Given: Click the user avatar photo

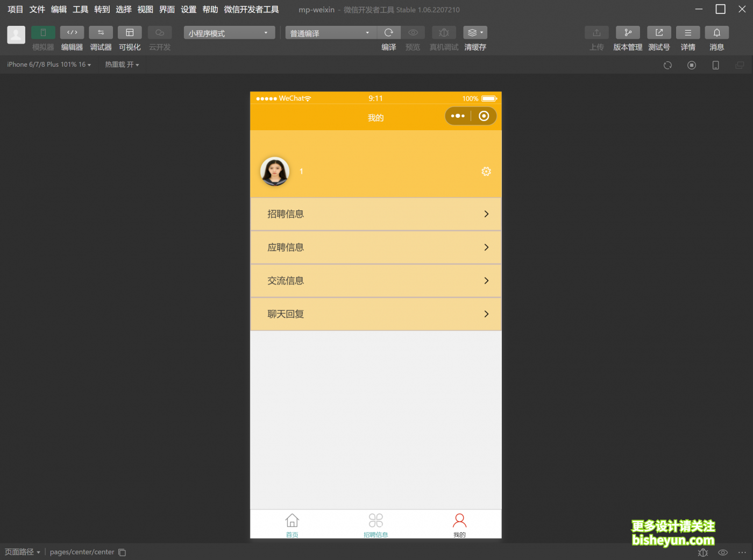Looking at the screenshot, I should coord(275,172).
